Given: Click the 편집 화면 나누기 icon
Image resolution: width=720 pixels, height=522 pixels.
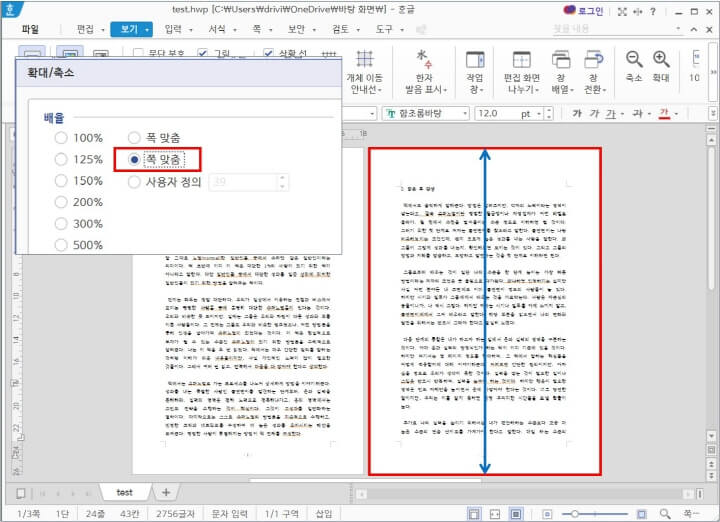Looking at the screenshot, I should click(522, 60).
